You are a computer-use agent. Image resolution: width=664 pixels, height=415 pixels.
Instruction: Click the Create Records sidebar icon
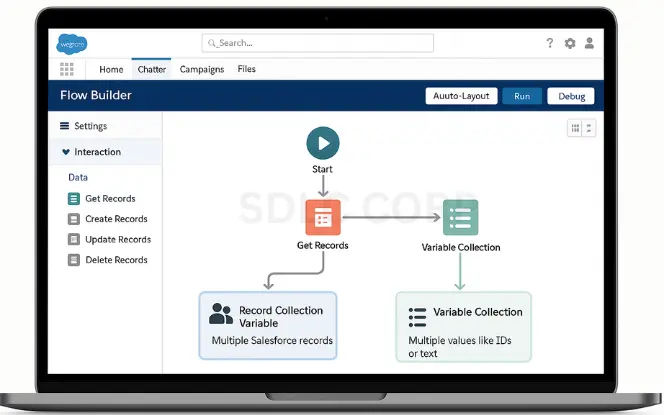click(74, 219)
